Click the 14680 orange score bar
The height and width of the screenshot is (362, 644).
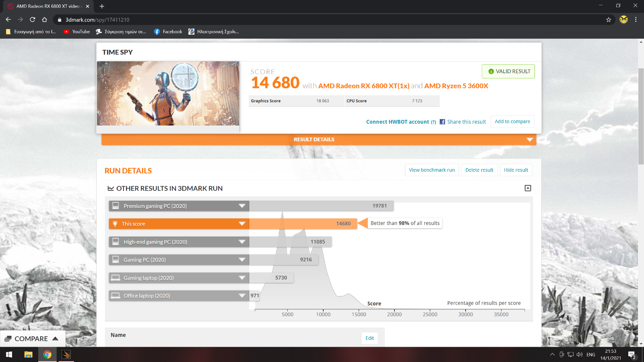(x=303, y=224)
